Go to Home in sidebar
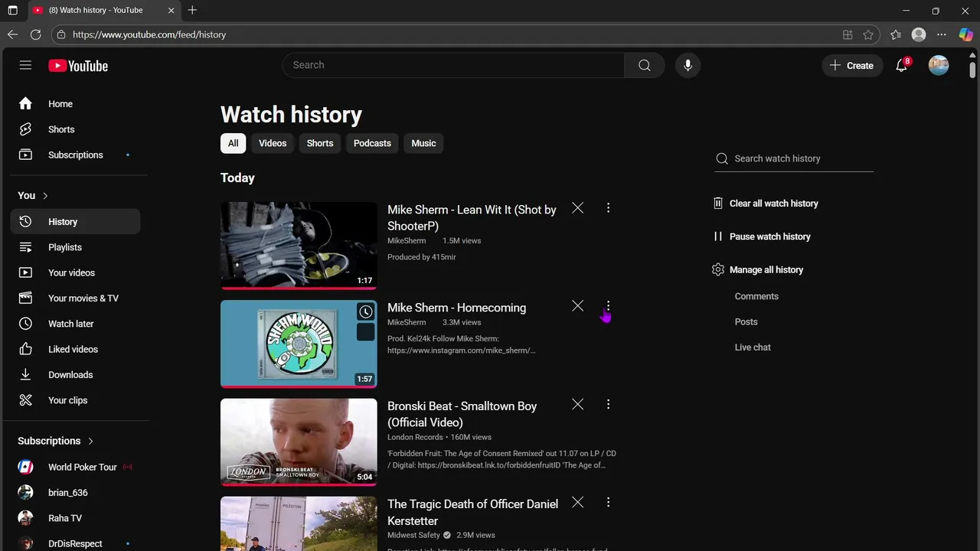980x551 pixels. point(75,104)
